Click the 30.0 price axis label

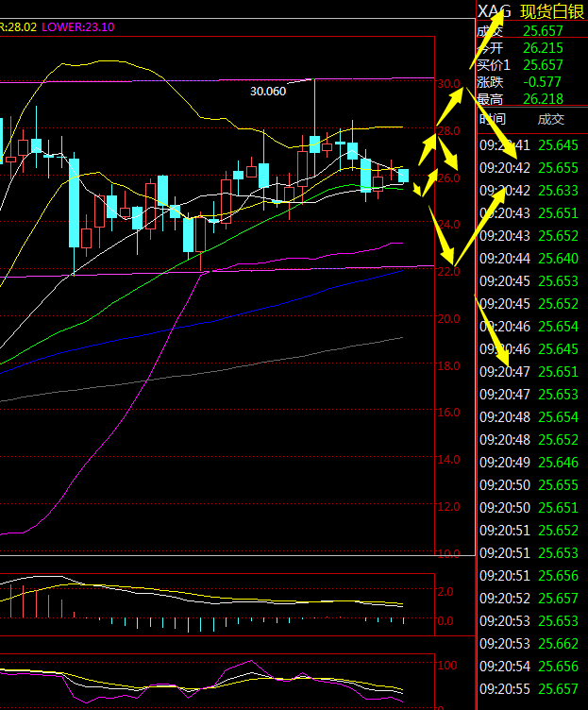[x=448, y=84]
